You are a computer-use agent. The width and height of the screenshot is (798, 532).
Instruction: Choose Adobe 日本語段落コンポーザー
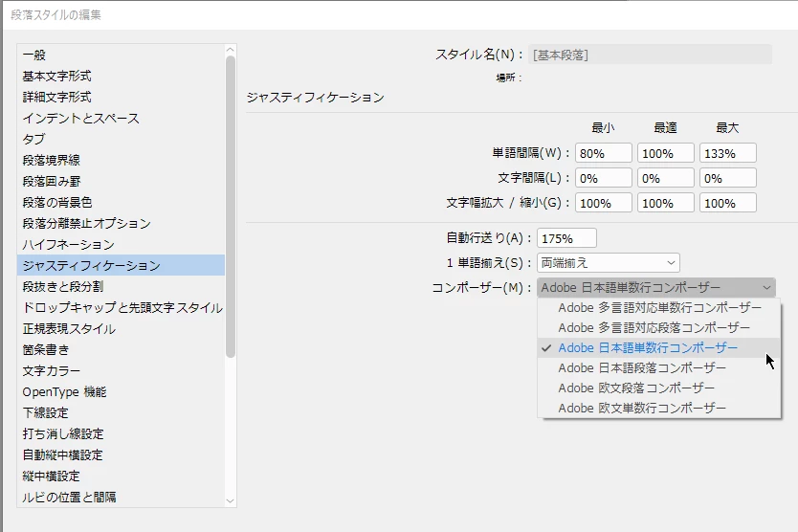(x=659, y=367)
